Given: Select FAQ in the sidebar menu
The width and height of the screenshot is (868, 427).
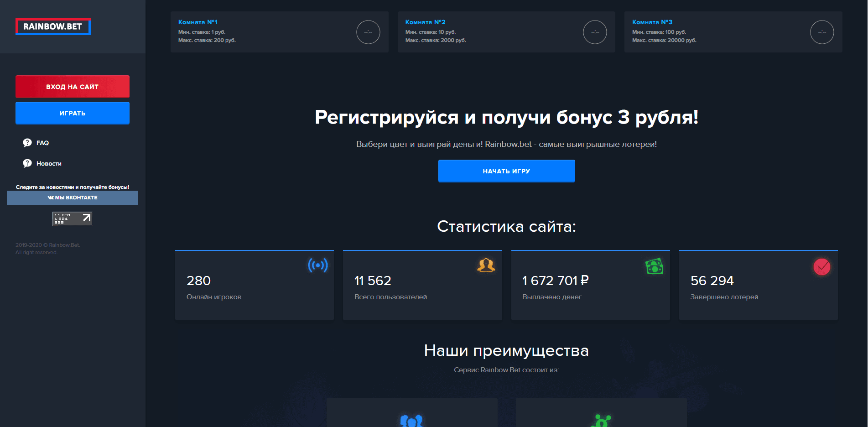Looking at the screenshot, I should pos(42,143).
